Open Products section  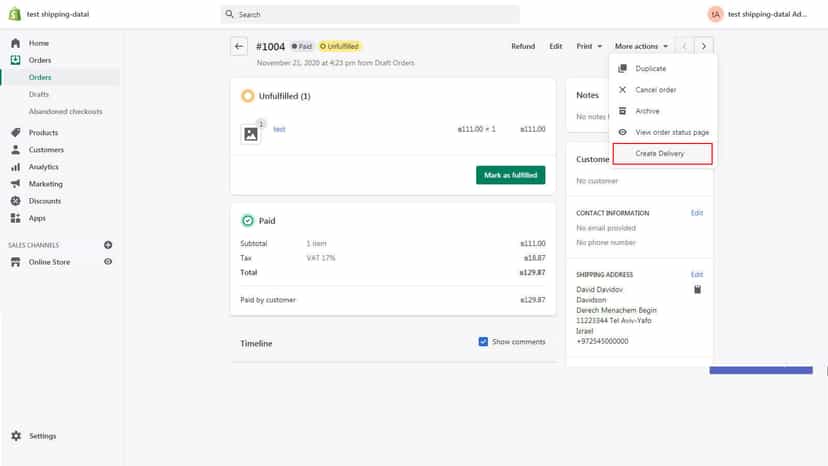click(43, 133)
